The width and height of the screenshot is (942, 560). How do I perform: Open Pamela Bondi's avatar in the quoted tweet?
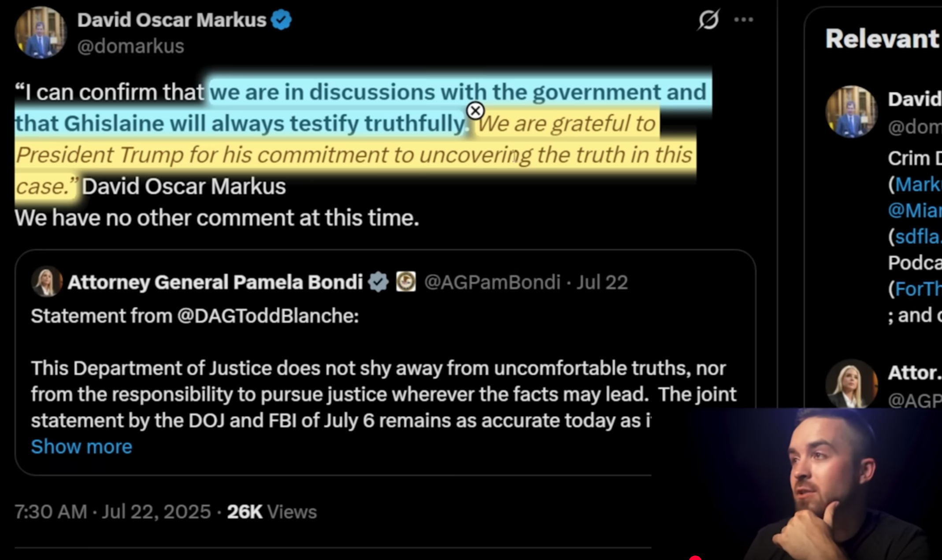point(47,282)
